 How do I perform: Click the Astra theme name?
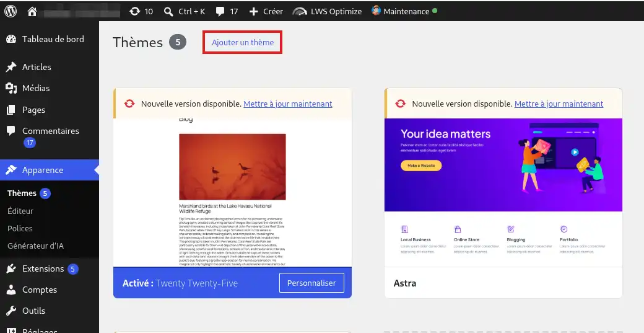coord(404,283)
